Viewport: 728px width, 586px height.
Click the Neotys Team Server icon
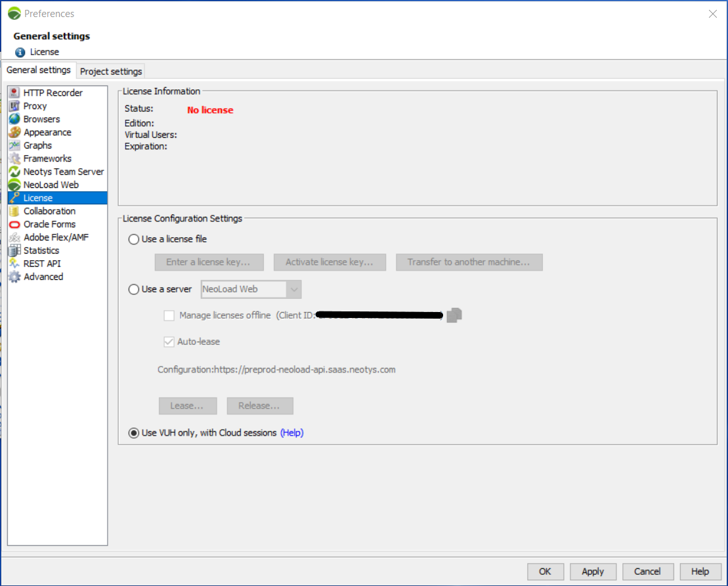14,171
